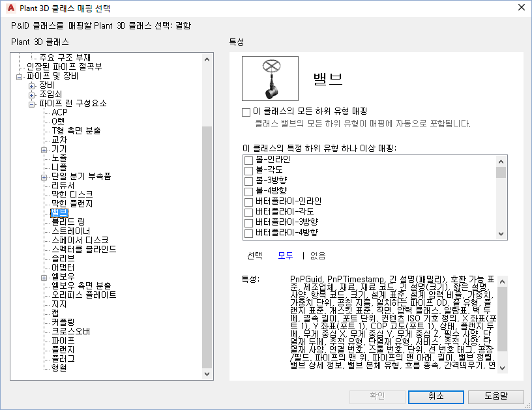The image size is (532, 410).
Task: Select the O렛 tree item
Action: click(x=58, y=121)
